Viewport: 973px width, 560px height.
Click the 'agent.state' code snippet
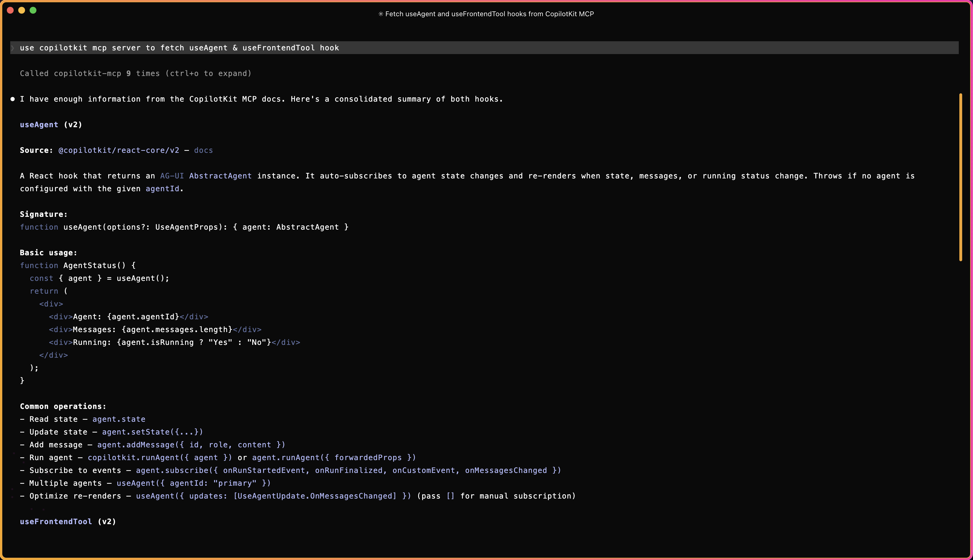click(119, 419)
